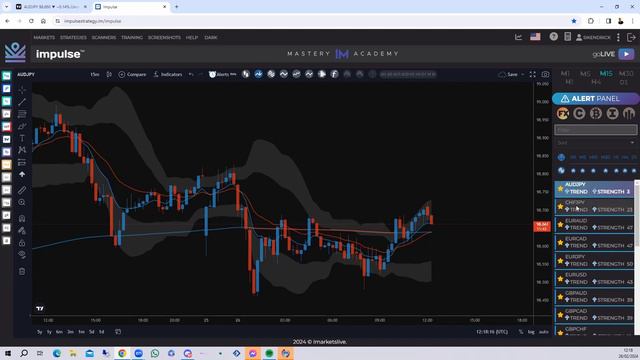
Task: Toggle the star on CHFJPY row
Action: (560, 207)
